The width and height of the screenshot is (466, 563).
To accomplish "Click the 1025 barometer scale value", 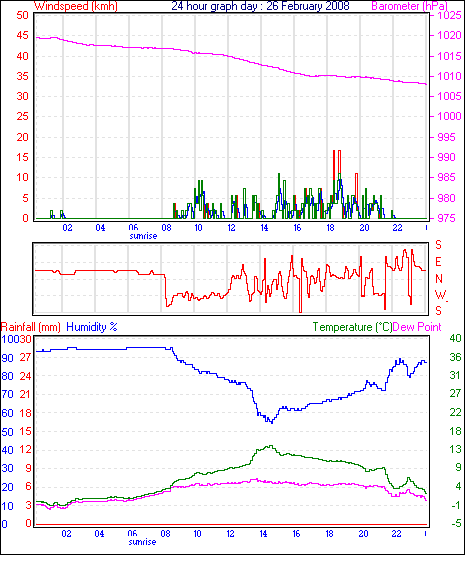I will point(449,15).
